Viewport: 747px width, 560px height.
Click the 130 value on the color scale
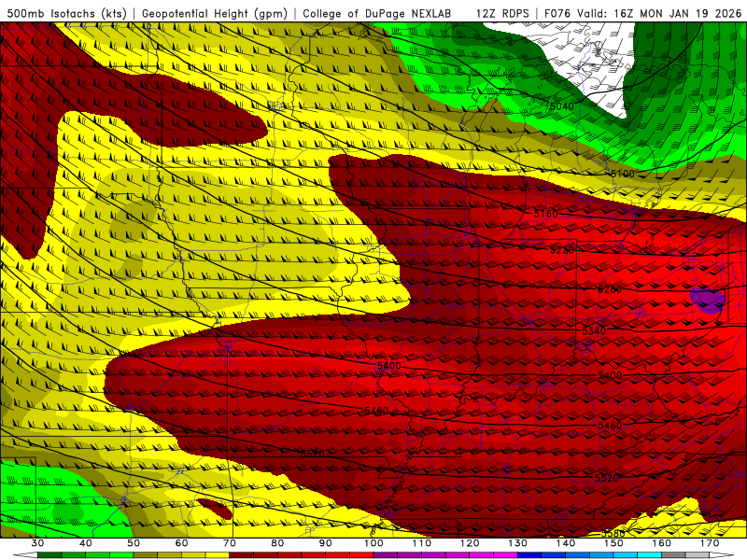[x=518, y=543]
